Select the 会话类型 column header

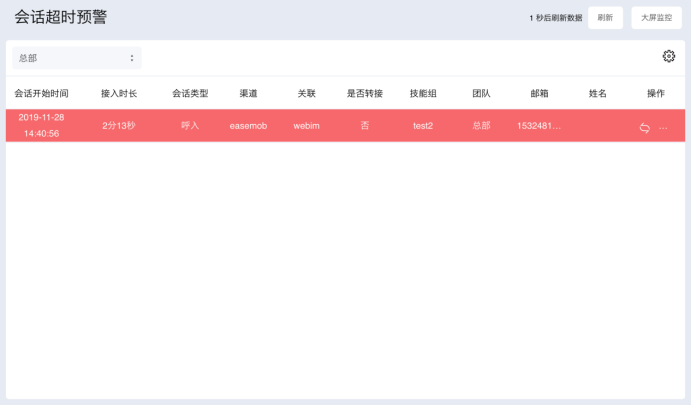[190, 93]
